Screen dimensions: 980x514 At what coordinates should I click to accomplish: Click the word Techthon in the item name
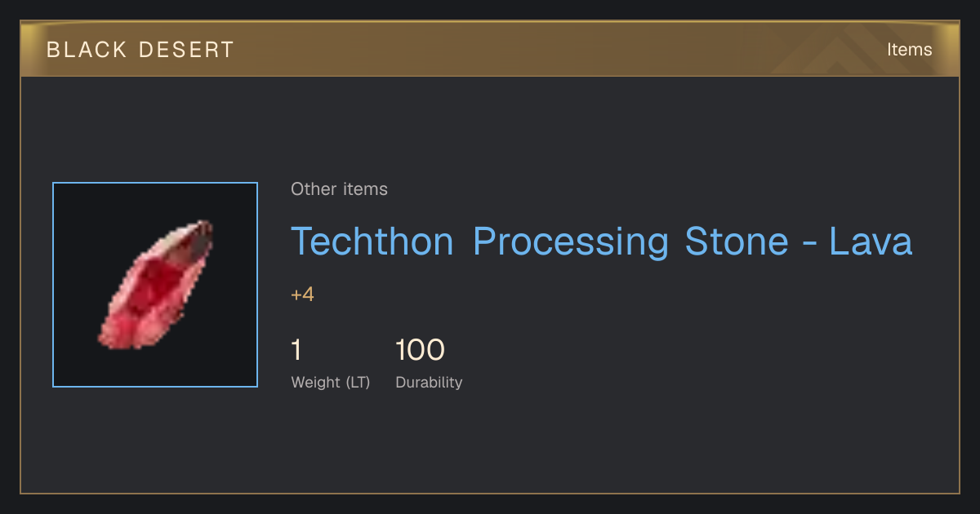[x=372, y=241]
